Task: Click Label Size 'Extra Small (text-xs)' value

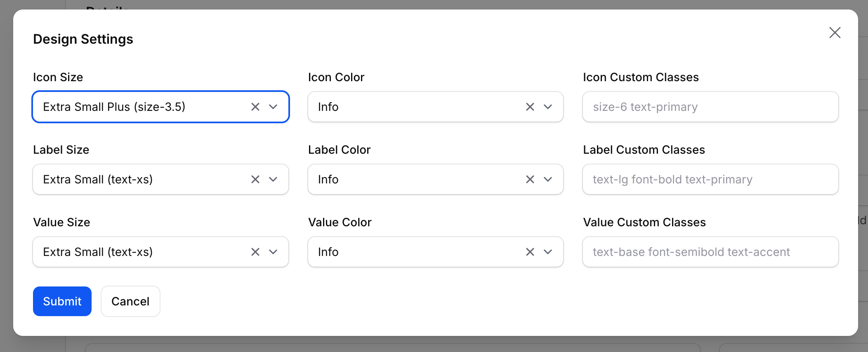Action: point(98,179)
